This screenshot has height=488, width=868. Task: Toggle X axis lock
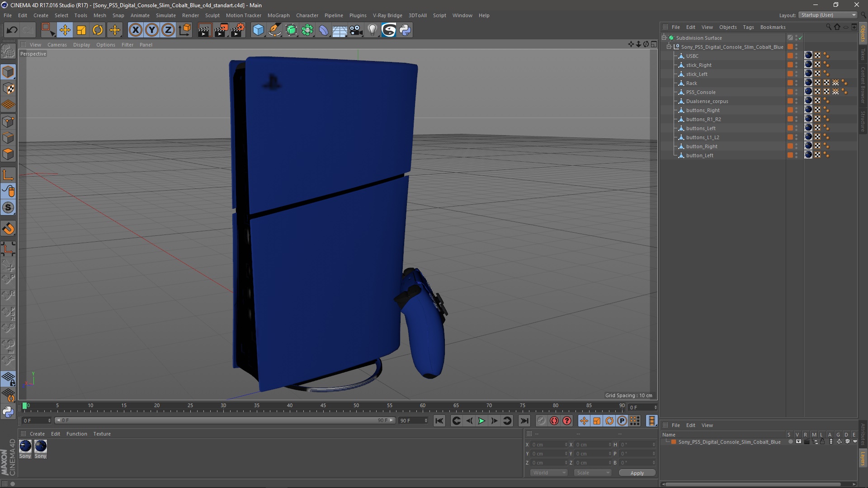[135, 30]
